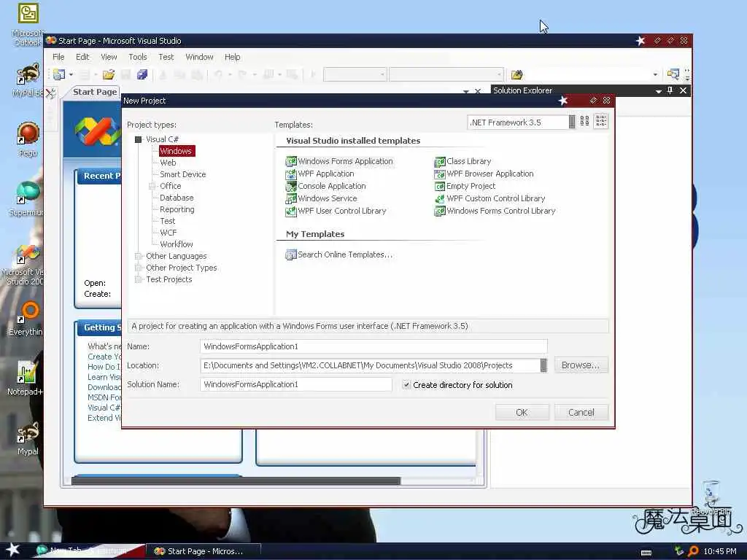Open the Edit menu
The height and width of the screenshot is (560, 747).
82,57
